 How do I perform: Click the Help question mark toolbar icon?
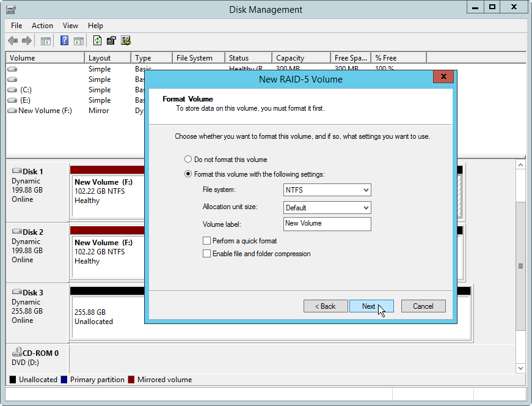[x=64, y=40]
